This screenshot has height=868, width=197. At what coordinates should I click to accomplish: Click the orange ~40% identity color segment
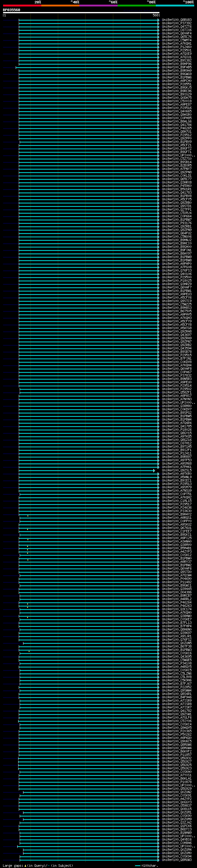60,6
